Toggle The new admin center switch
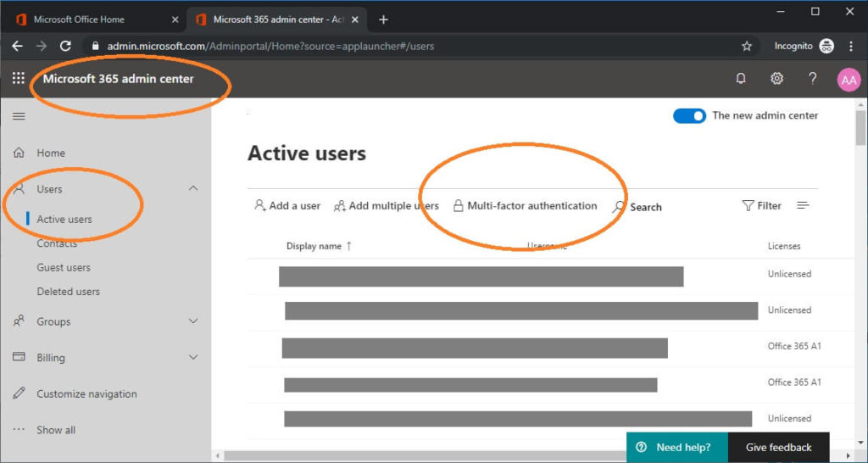This screenshot has height=463, width=868. coord(689,115)
